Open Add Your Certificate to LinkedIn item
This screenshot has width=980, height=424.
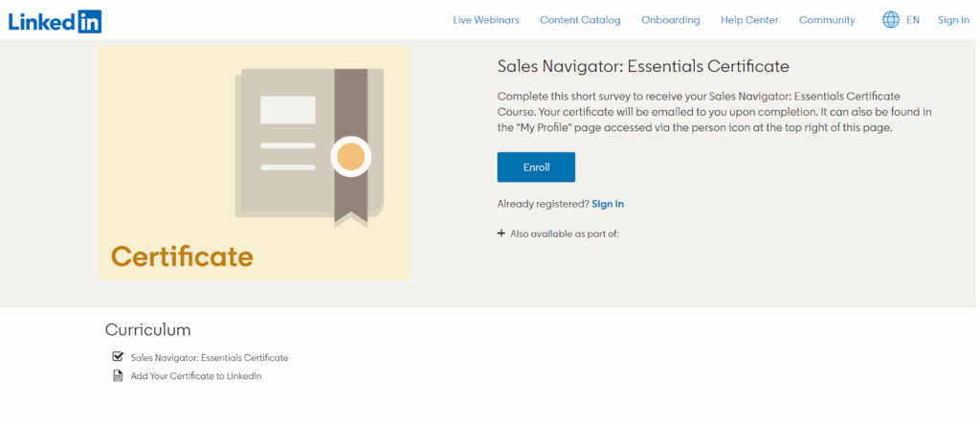pos(196,376)
